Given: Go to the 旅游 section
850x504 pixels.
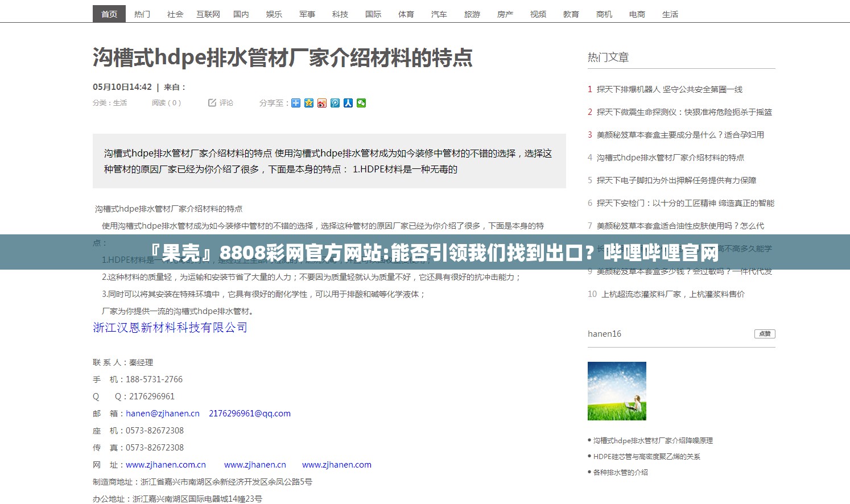Looking at the screenshot, I should point(472,14).
